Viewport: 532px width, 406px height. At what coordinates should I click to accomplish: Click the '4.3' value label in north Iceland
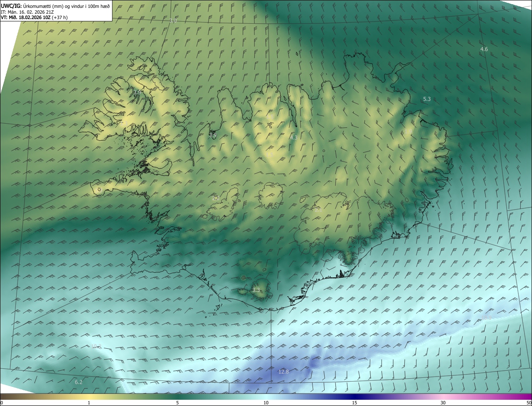coord(294,137)
